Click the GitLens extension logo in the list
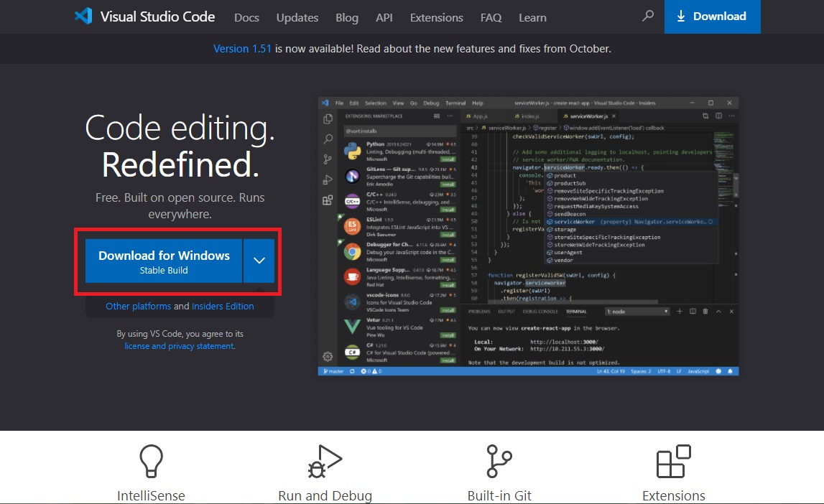The width and height of the screenshot is (824, 504). 352,177
